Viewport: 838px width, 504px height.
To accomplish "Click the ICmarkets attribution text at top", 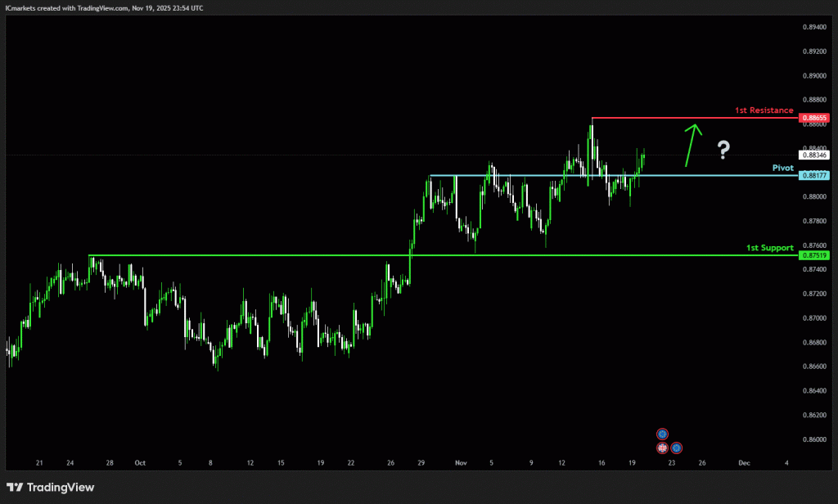I will [105, 7].
